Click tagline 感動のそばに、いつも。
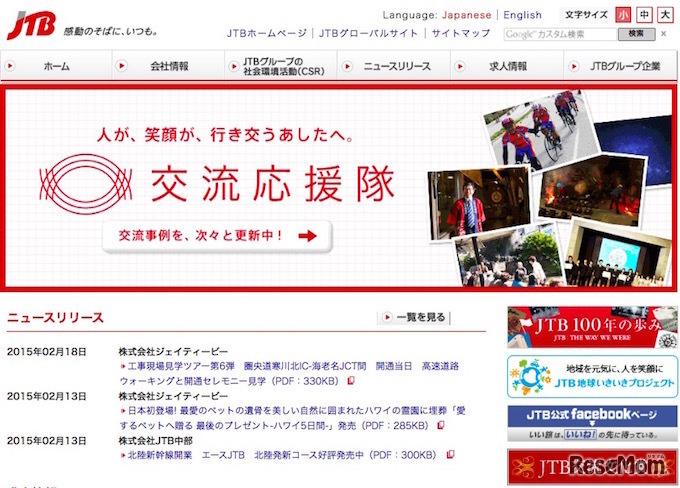This screenshot has height=488, width=680. coord(111,31)
